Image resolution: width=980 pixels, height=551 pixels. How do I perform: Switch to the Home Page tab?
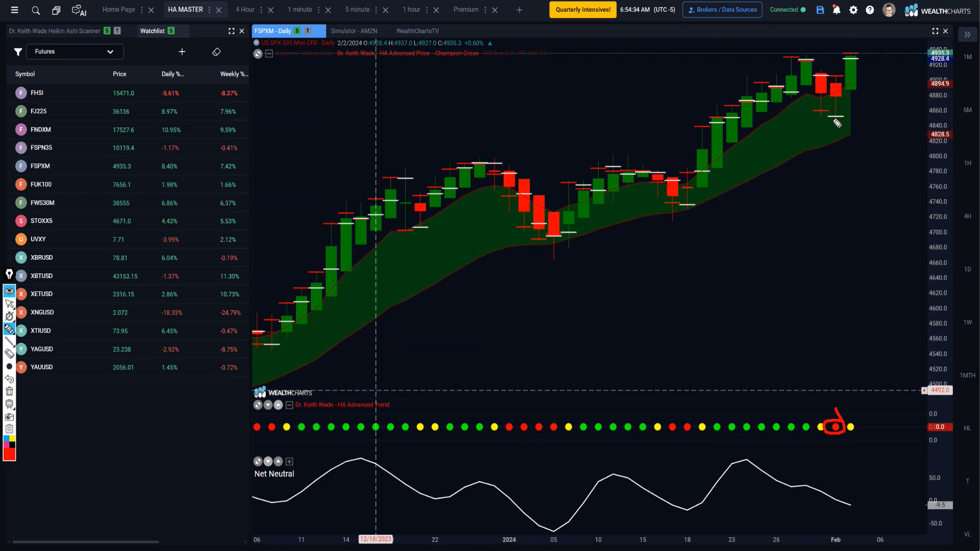[118, 10]
